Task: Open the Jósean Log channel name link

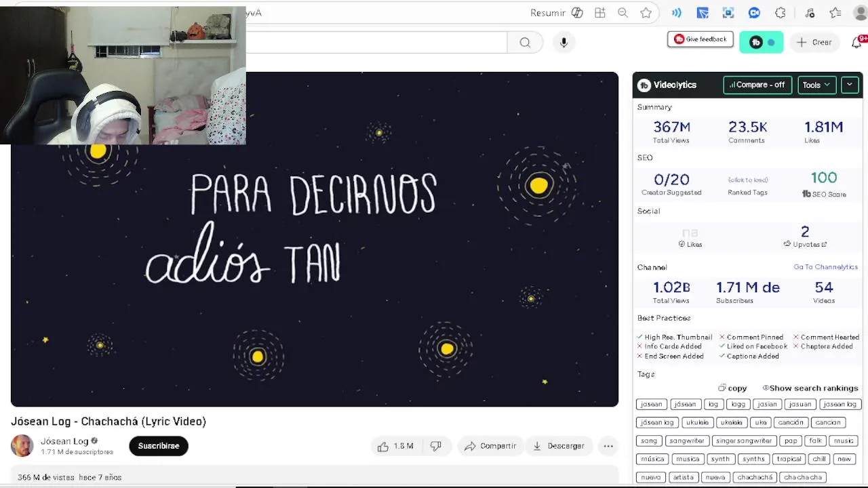Action: point(64,441)
